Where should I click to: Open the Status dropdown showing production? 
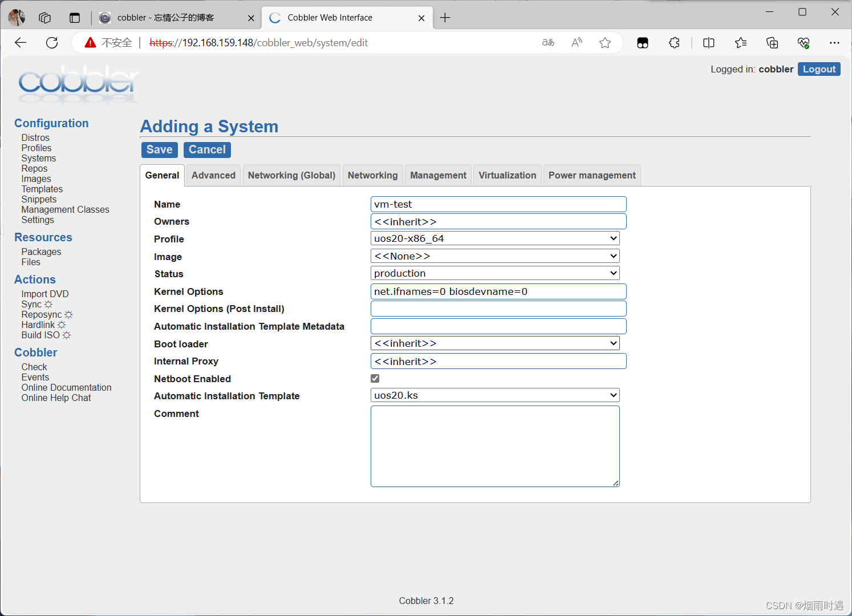495,273
